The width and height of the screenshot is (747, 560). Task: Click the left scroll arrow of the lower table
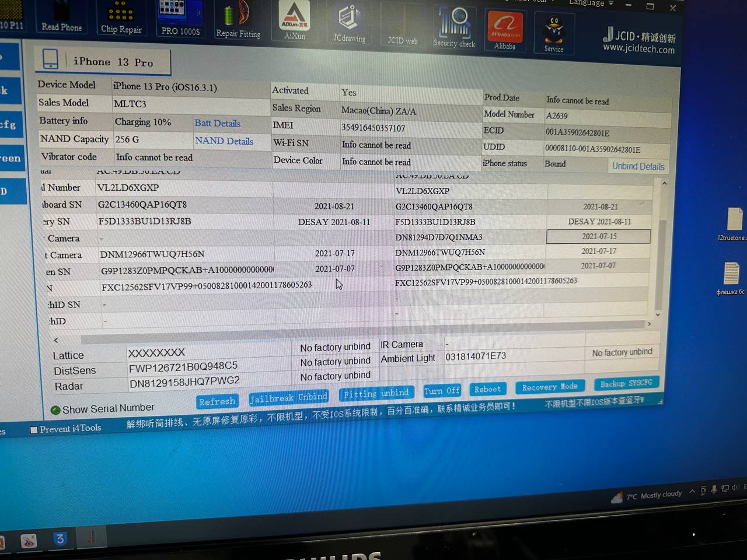click(56, 340)
